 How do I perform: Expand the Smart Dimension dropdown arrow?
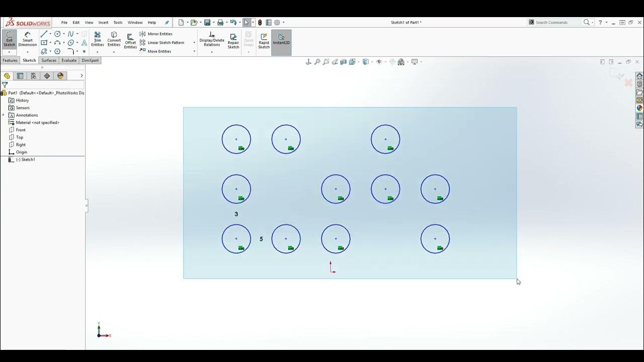(28, 52)
